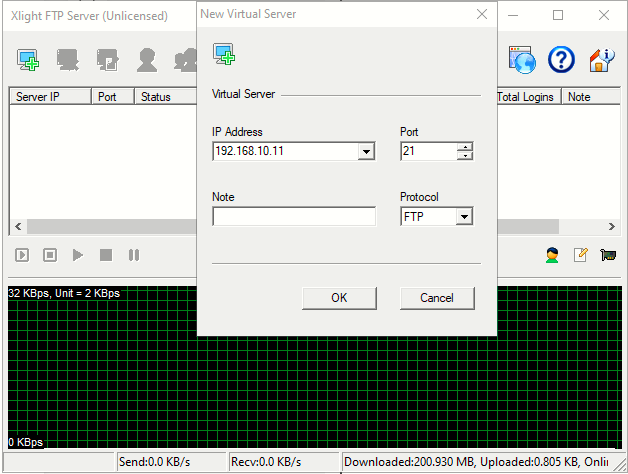Minimize the Xlight FTP Server window

pyautogui.click(x=513, y=16)
